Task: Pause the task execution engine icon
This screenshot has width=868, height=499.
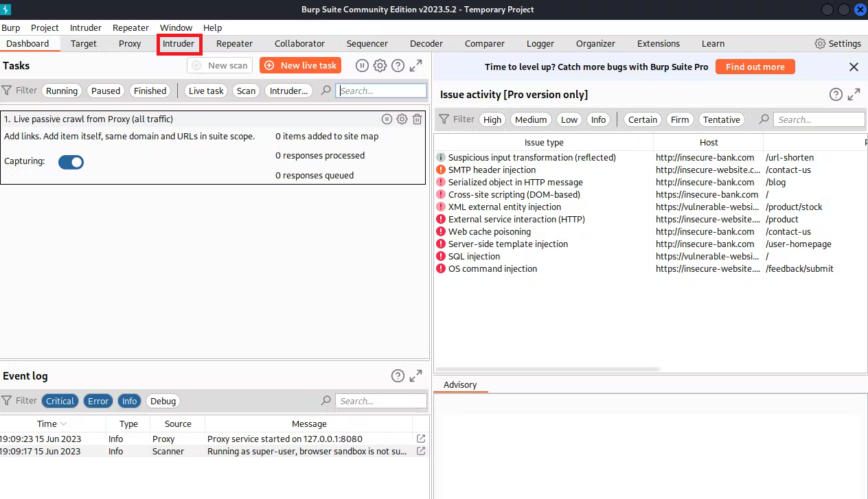Action: click(x=362, y=65)
